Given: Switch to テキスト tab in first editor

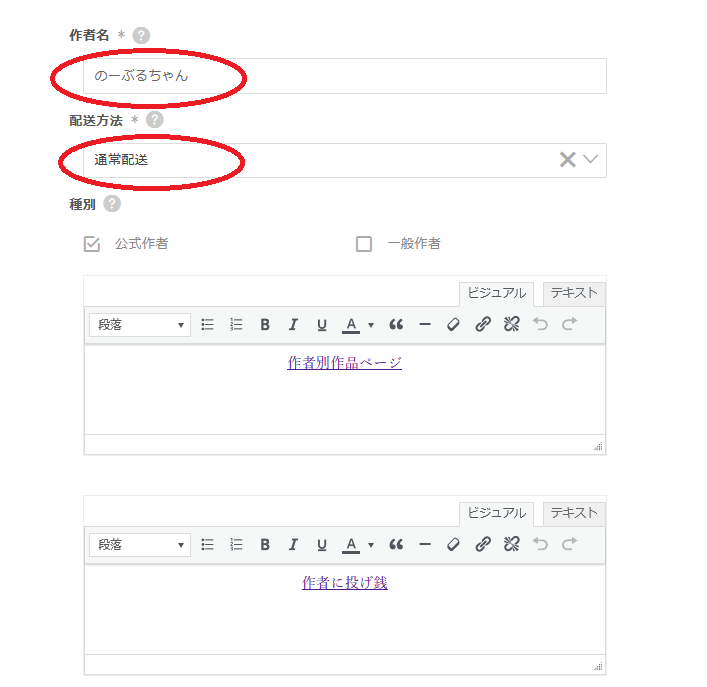Looking at the screenshot, I should click(574, 293).
